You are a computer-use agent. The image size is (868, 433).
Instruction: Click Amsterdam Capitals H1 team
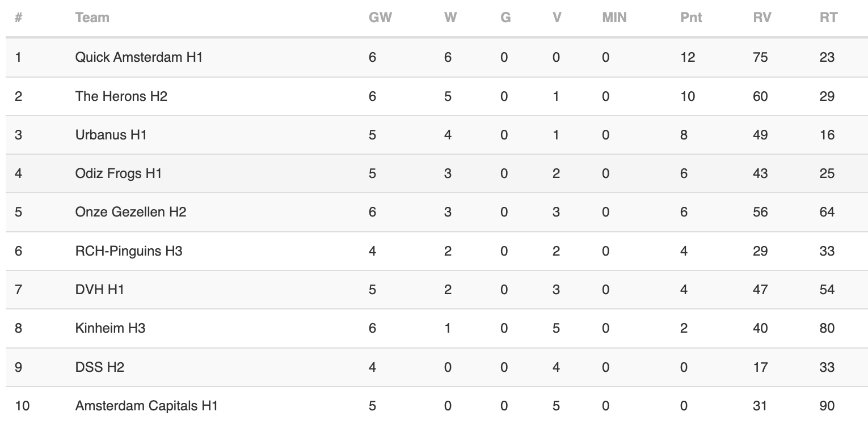tap(146, 406)
